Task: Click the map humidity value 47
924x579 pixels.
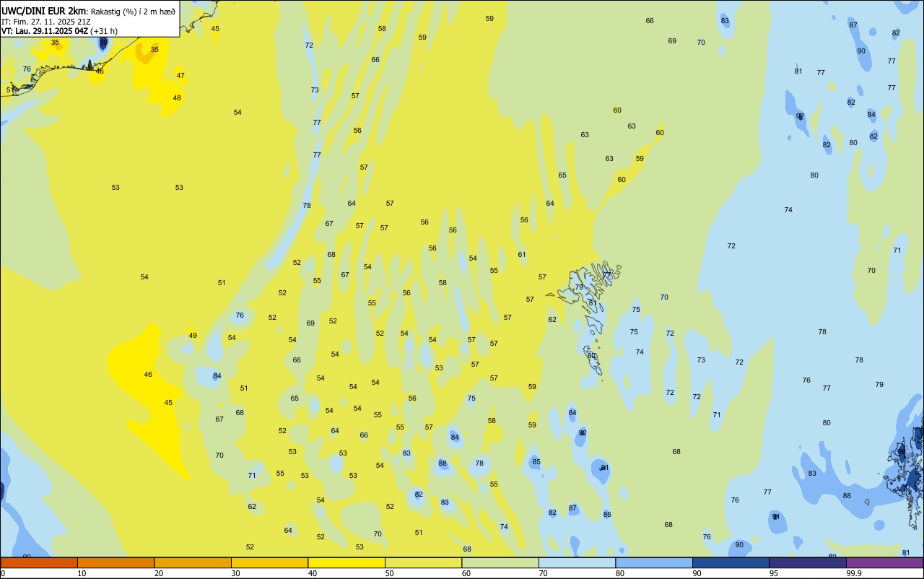Action: (180, 76)
